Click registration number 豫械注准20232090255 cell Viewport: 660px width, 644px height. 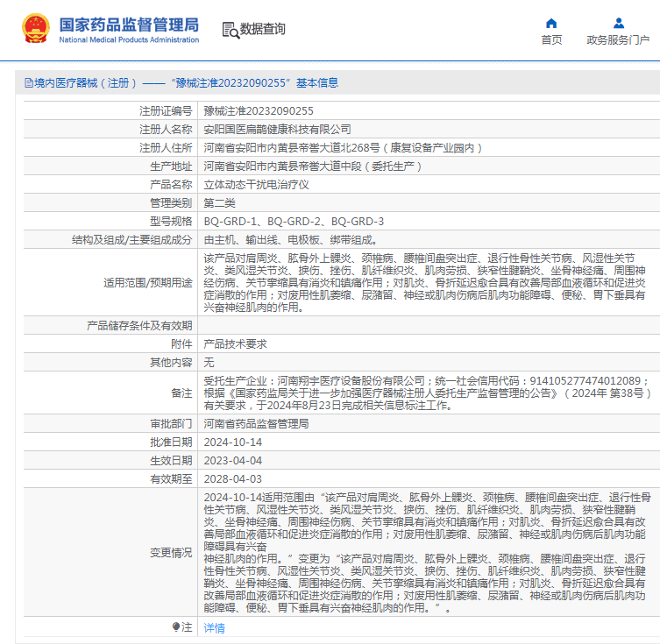(259, 111)
